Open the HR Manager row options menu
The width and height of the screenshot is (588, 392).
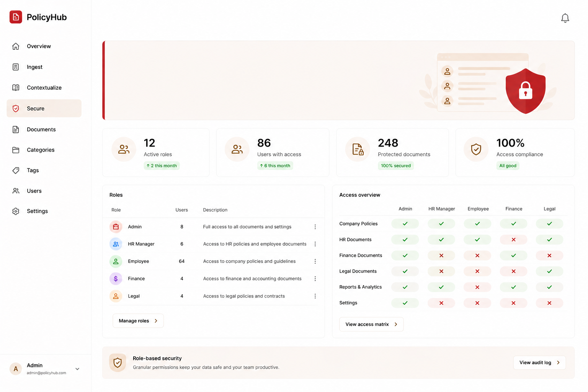tap(315, 244)
